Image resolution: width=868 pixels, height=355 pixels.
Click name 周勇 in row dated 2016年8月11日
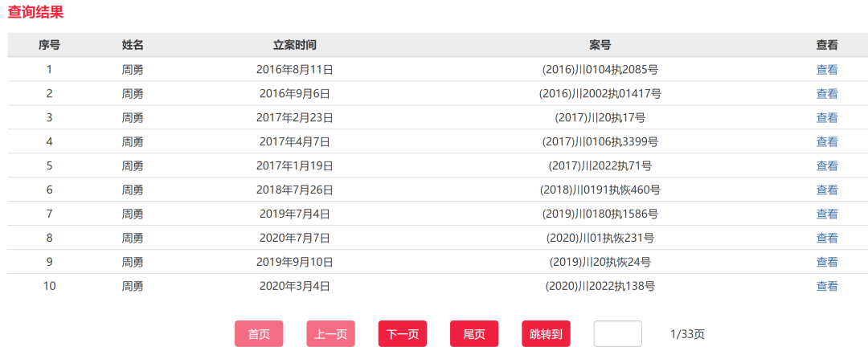[133, 70]
